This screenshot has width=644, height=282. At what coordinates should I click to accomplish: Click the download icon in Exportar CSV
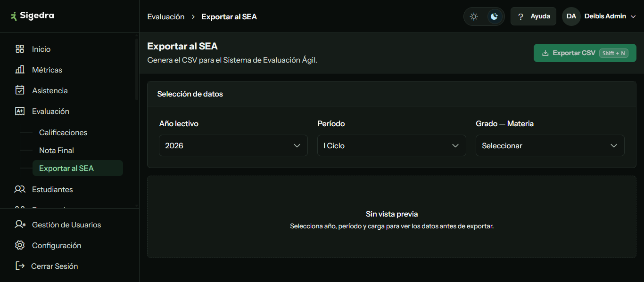tap(545, 53)
